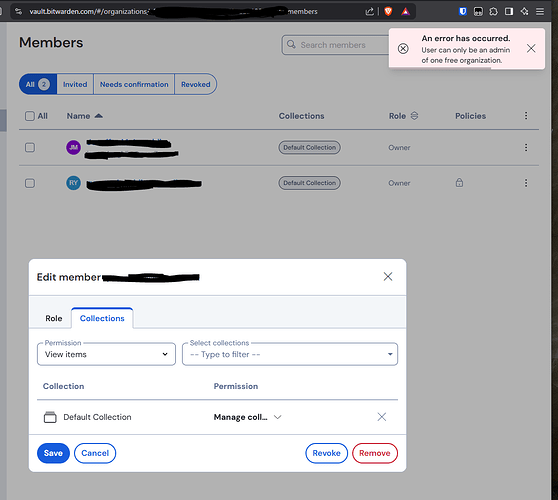Click the Brave Shields lion icon
The image size is (558, 500).
388,11
